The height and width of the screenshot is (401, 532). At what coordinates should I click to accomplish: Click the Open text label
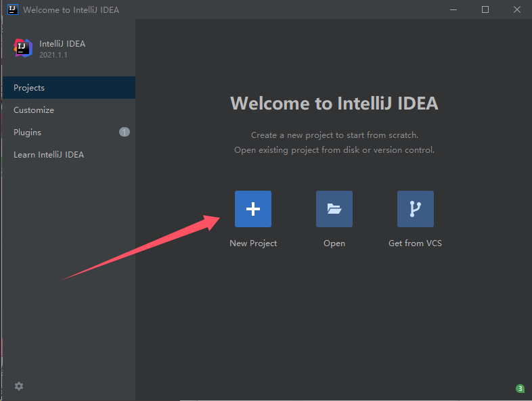334,243
